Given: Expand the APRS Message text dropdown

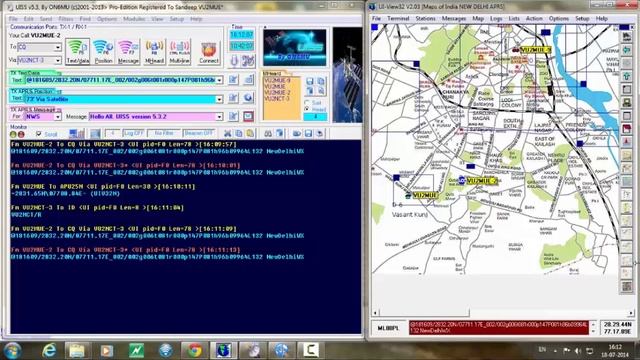Looking at the screenshot, I should pos(219,117).
